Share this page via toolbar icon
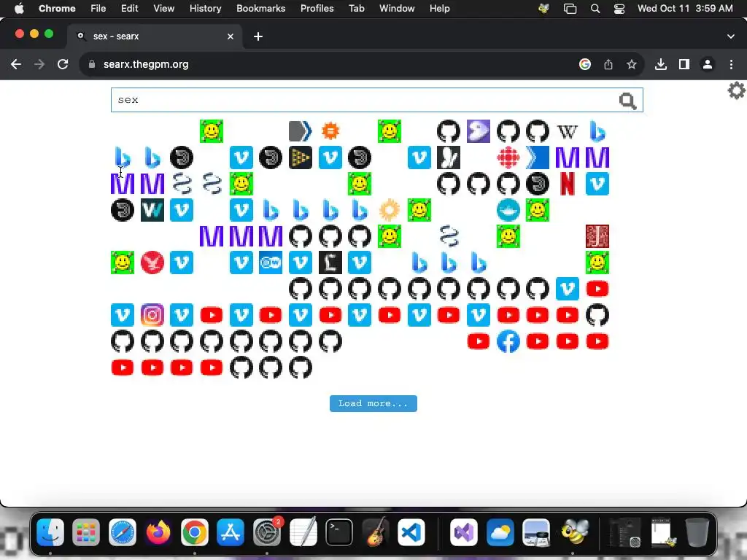 pos(608,64)
